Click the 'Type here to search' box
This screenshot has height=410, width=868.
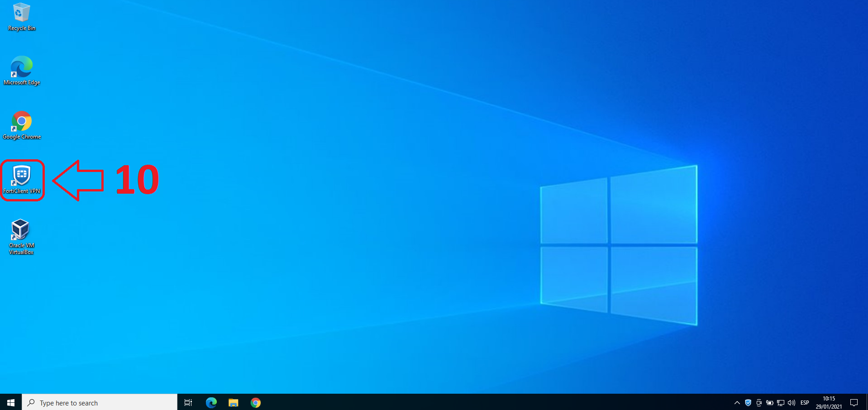[100, 402]
